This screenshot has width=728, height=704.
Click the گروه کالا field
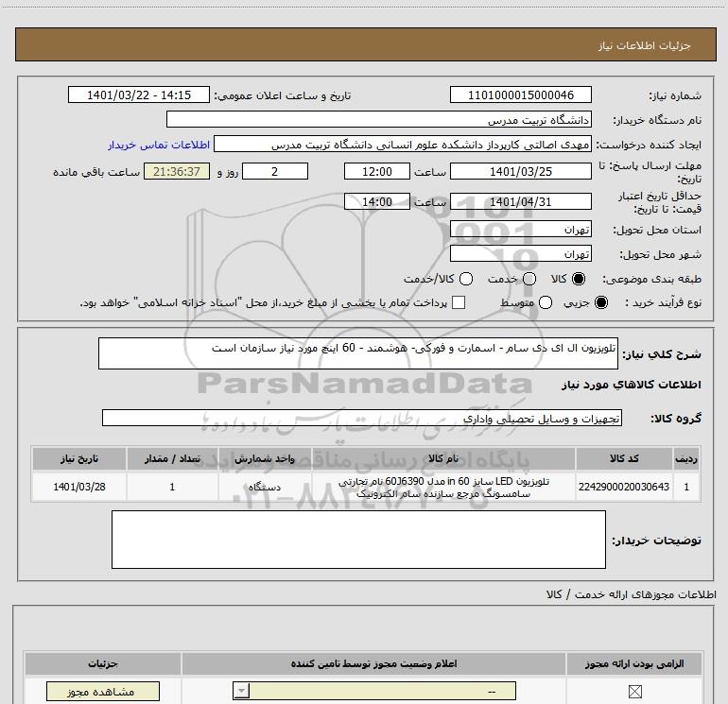tap(362, 418)
